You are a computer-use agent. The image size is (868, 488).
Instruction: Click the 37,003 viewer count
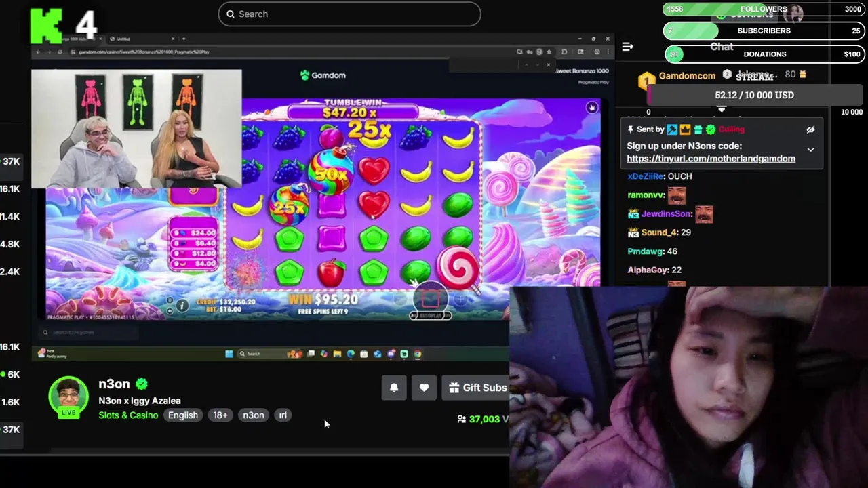click(x=483, y=419)
